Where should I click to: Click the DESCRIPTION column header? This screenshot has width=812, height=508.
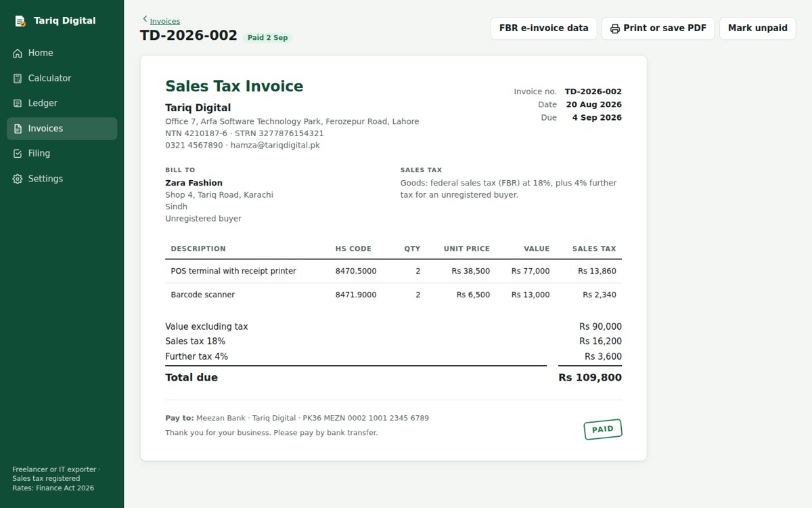pos(198,249)
